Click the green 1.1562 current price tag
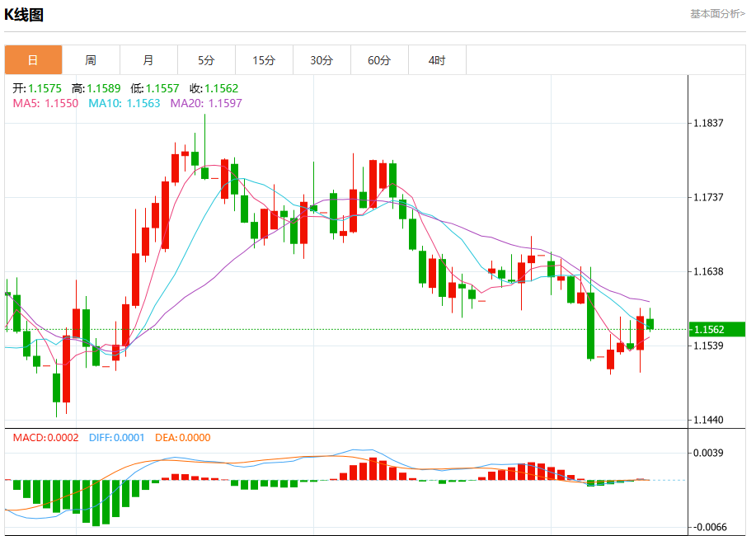This screenshot has height=536, width=756. 717,330
